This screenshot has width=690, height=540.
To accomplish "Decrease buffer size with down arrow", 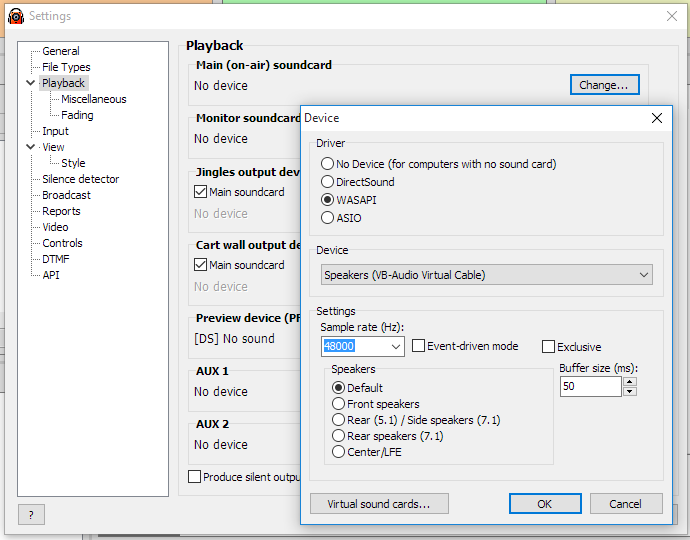I will coord(630,391).
